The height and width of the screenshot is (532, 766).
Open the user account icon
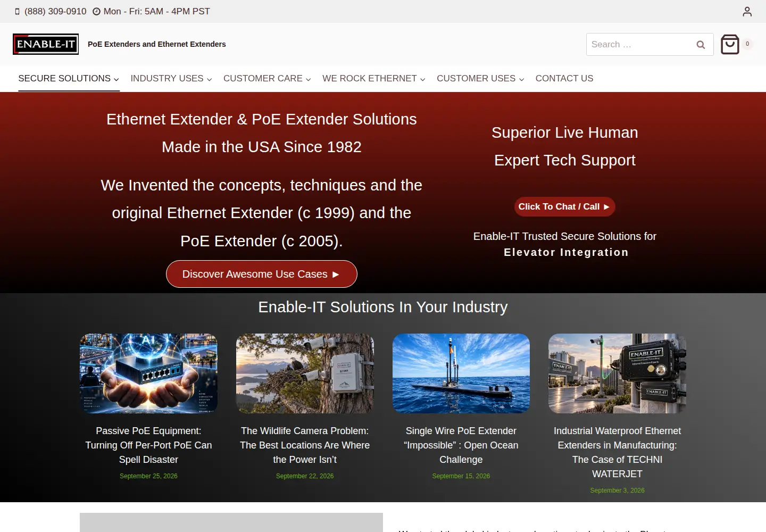tap(747, 11)
